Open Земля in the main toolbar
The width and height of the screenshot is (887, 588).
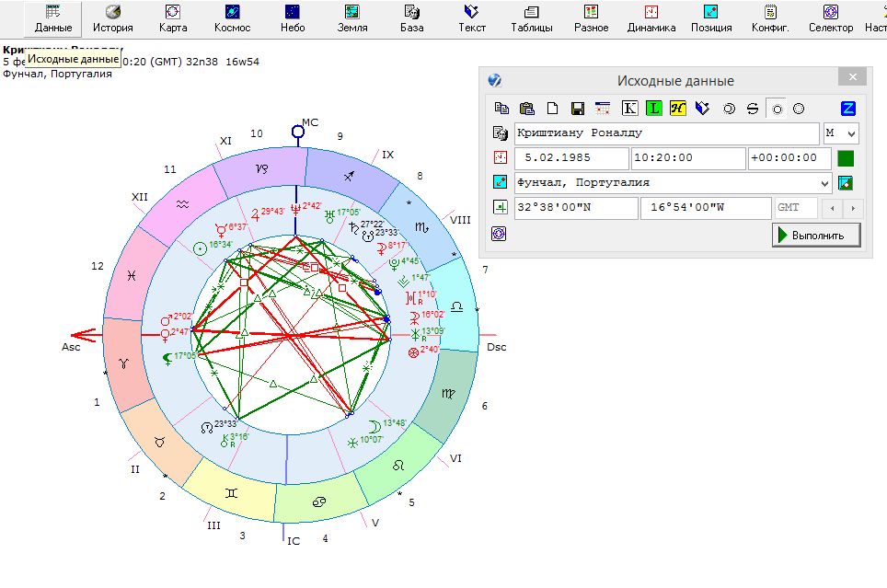click(x=351, y=18)
